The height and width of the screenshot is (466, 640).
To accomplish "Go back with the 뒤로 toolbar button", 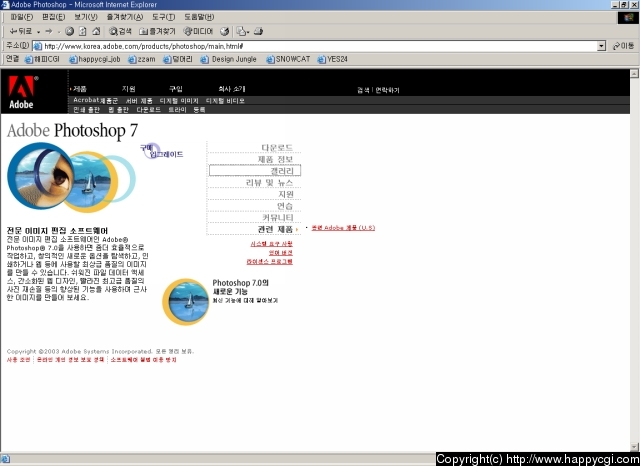I will click(x=20, y=31).
